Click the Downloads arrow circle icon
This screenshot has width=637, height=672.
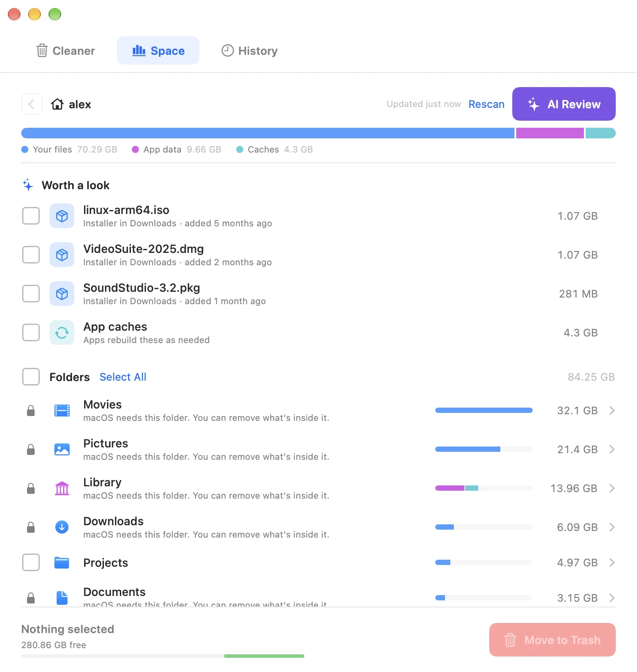coord(62,527)
